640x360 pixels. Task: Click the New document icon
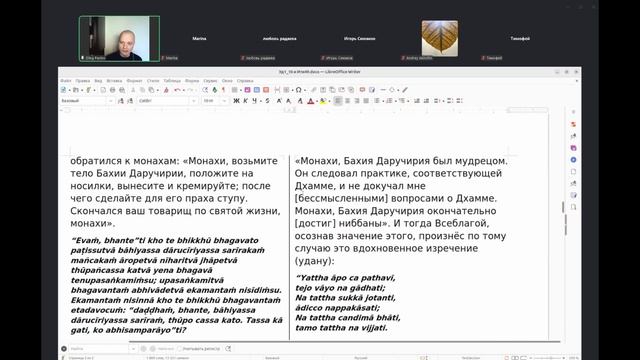63,90
